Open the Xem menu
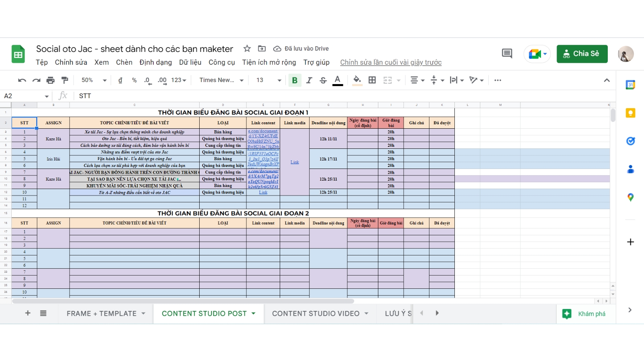The image size is (644, 362). [x=101, y=62]
